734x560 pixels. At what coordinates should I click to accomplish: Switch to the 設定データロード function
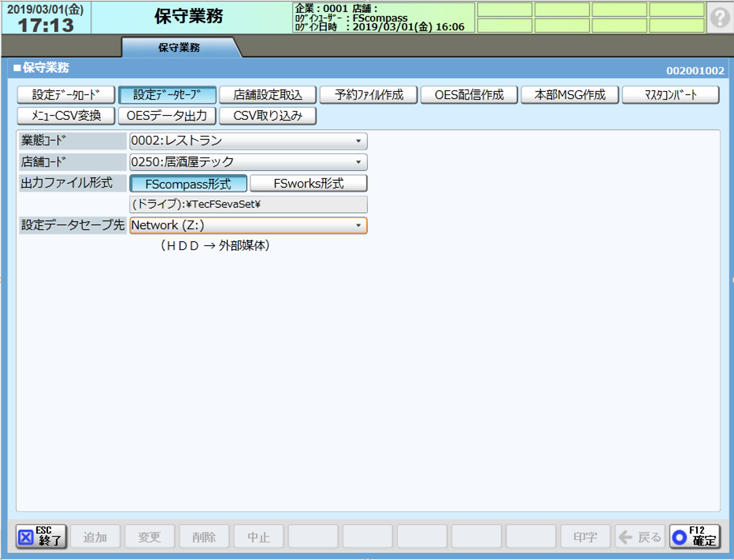[66, 95]
